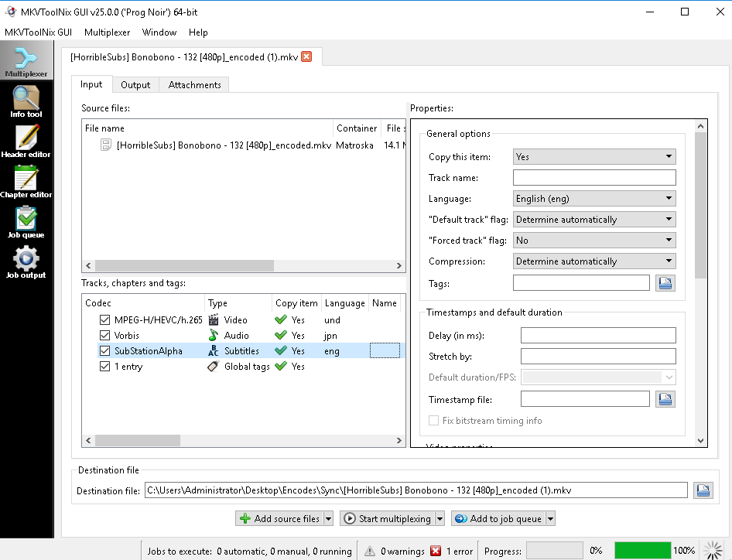Open the Chapter editor tool

tap(26, 183)
